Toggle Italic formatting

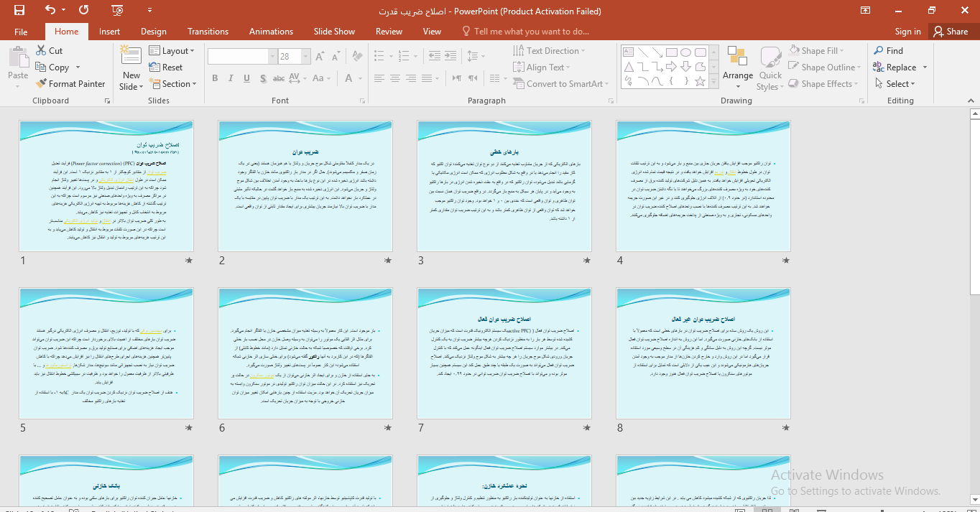tap(231, 78)
